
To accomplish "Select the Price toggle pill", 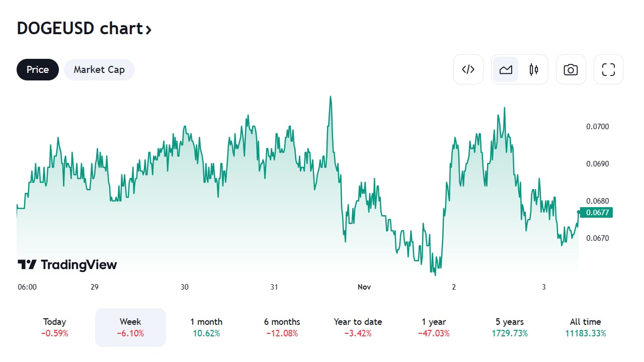I will click(x=38, y=69).
